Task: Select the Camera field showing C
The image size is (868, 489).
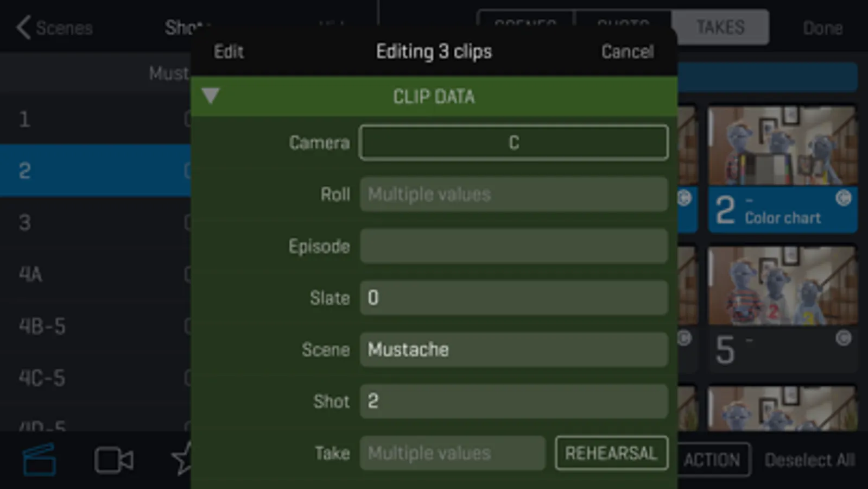Action: (514, 143)
